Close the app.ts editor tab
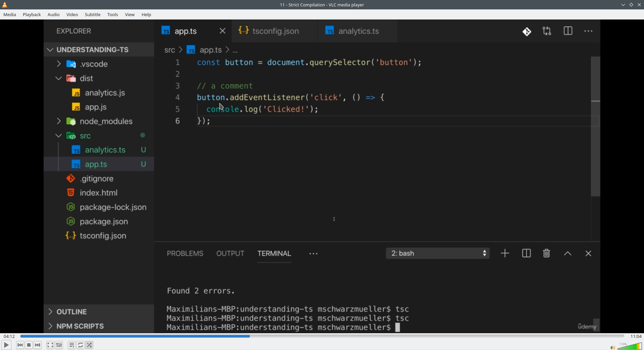 click(x=222, y=31)
